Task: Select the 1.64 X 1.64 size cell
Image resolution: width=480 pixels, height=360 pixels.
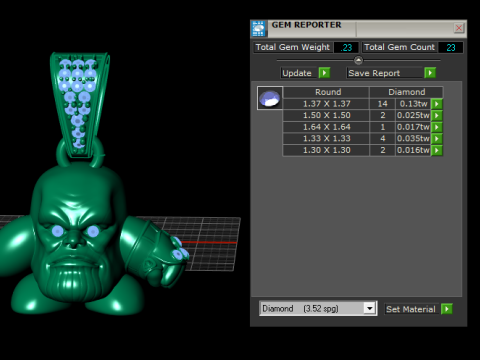Action: (x=326, y=127)
